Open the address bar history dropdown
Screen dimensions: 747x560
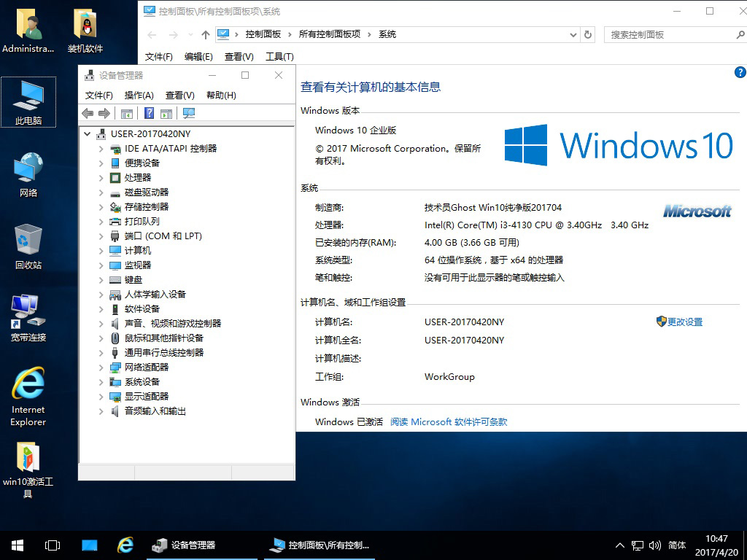coord(573,34)
